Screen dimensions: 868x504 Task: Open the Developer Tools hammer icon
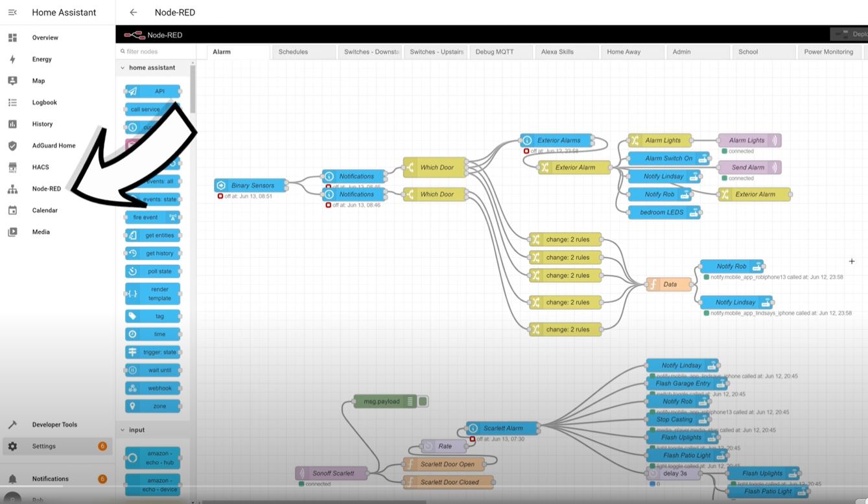[x=12, y=425]
